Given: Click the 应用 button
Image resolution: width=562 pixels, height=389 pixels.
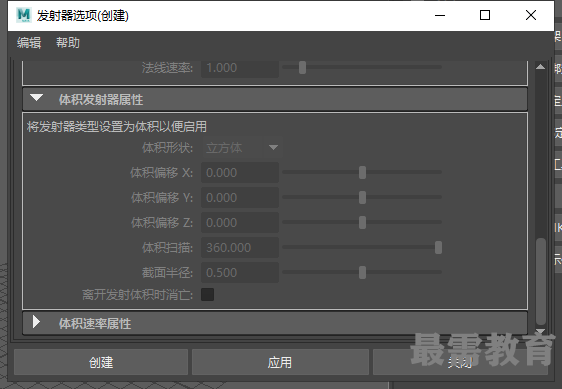Looking at the screenshot, I should coord(280,362).
